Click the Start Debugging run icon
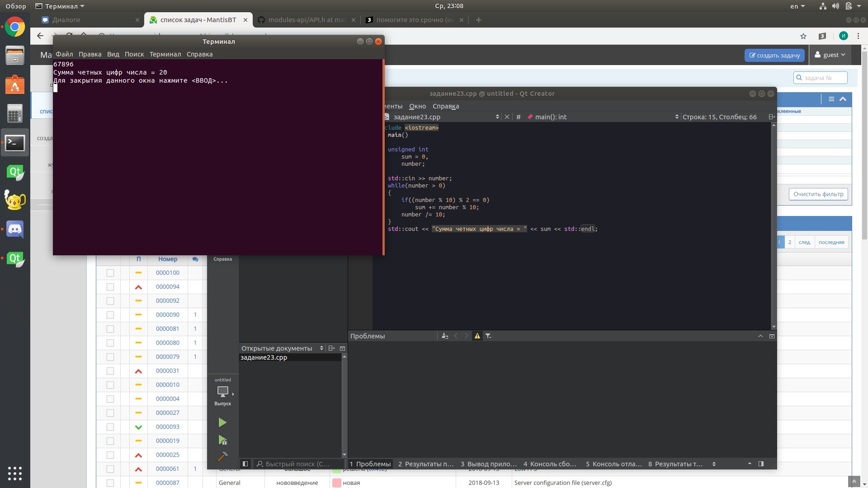Screen dimensions: 868x488 pos(222,440)
